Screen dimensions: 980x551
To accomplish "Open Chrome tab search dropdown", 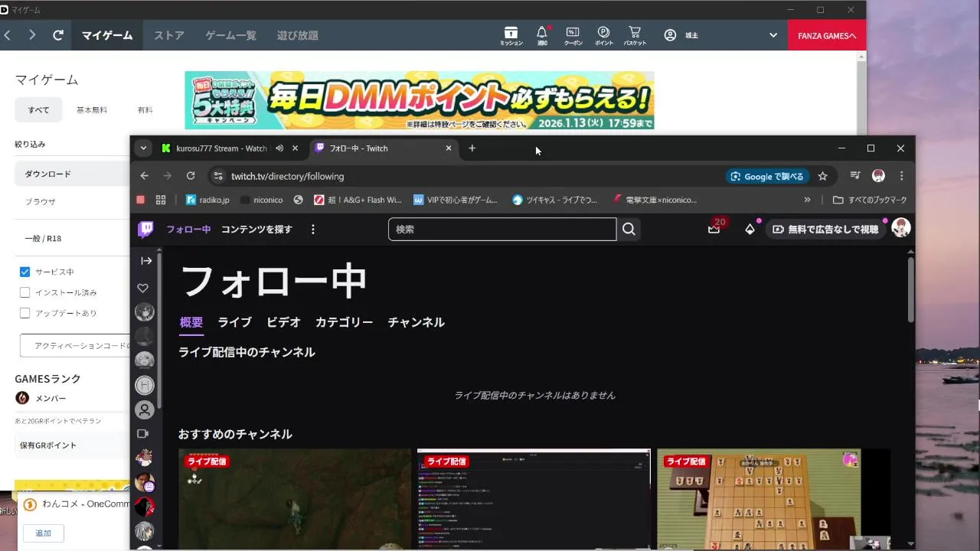I will pyautogui.click(x=142, y=148).
